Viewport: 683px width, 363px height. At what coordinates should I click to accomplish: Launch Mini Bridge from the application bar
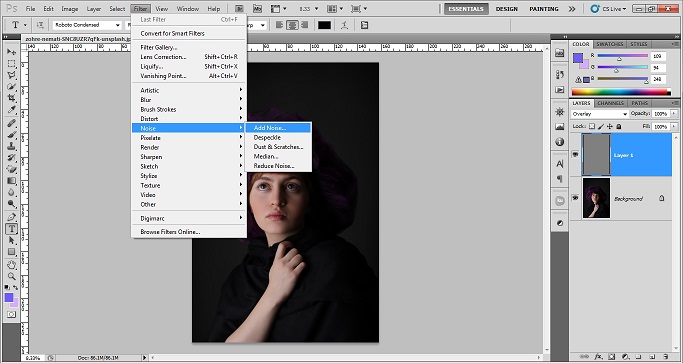(257, 9)
